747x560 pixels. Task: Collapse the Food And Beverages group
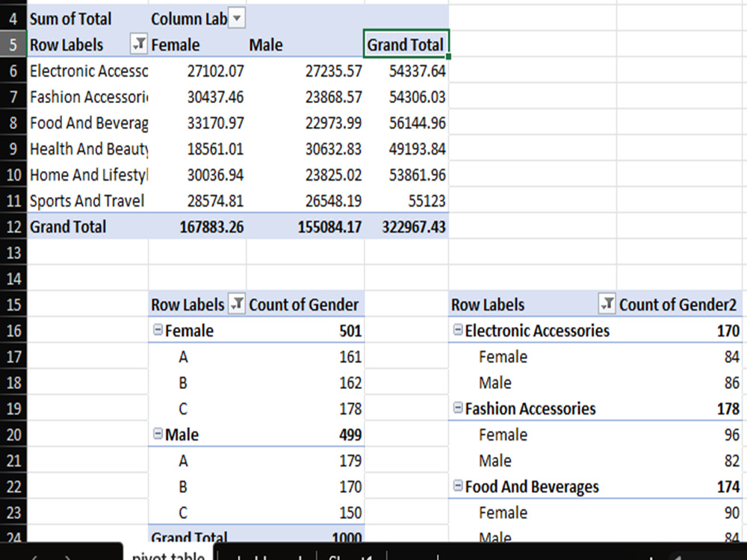pos(458,486)
